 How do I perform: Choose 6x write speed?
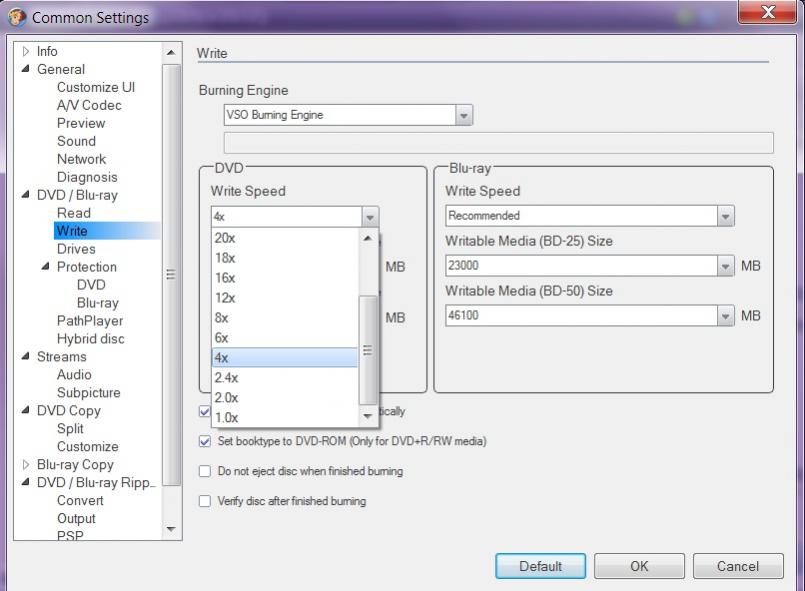(x=284, y=338)
